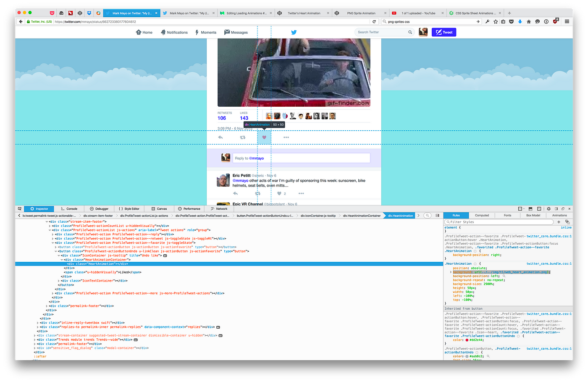
Task: Open the more options dots on main tweet
Action: 286,137
